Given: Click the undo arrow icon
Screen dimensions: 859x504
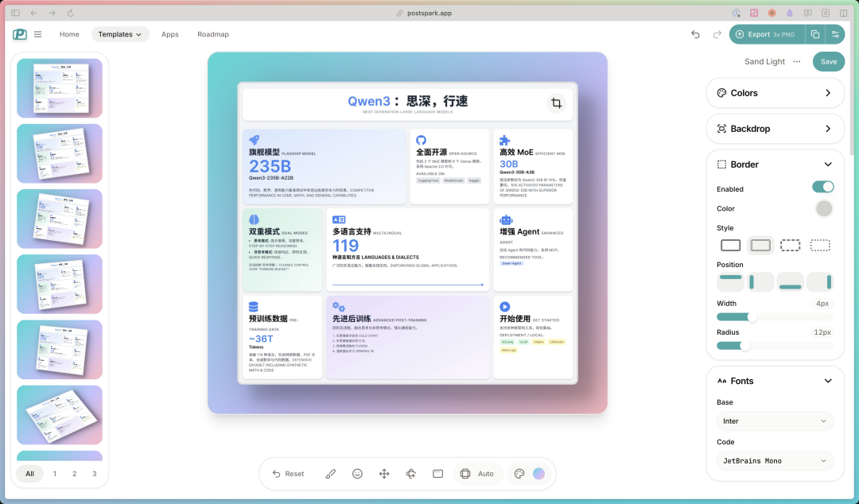Looking at the screenshot, I should click(695, 34).
